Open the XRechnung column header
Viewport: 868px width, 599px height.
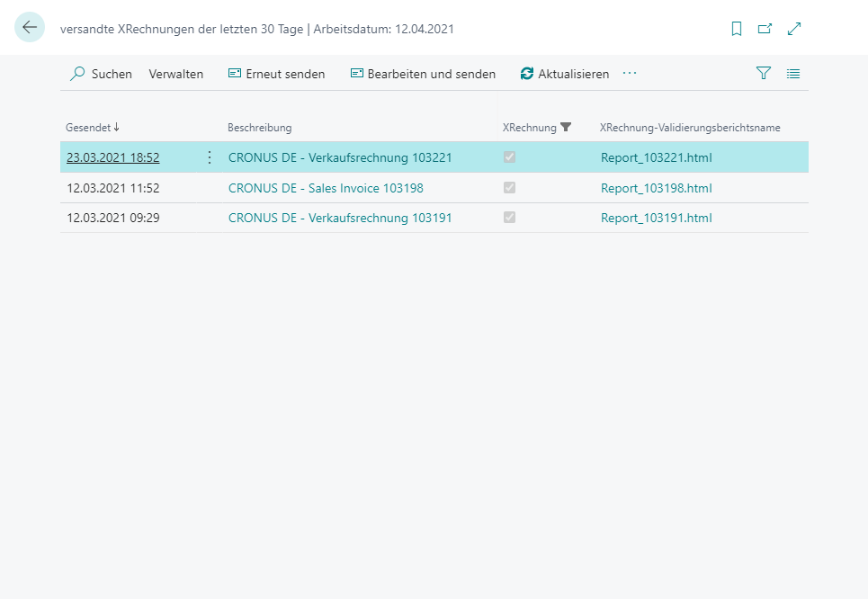pyautogui.click(x=529, y=128)
